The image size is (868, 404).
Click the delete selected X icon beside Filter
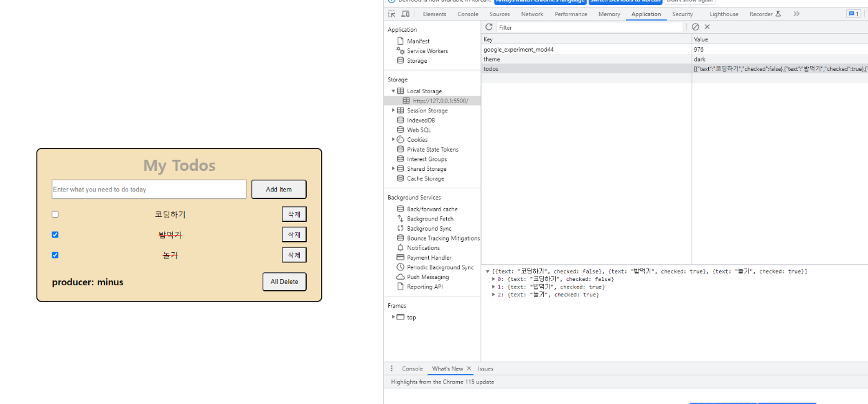(707, 27)
